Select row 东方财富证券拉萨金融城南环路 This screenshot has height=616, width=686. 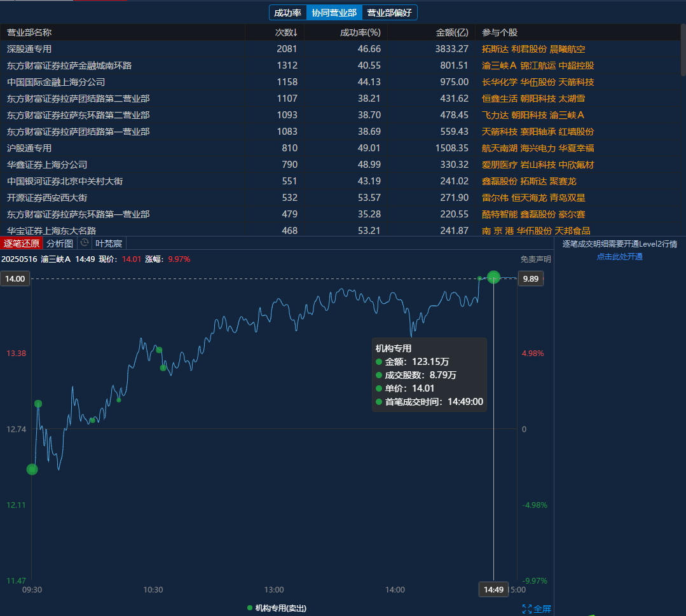[x=340, y=65]
